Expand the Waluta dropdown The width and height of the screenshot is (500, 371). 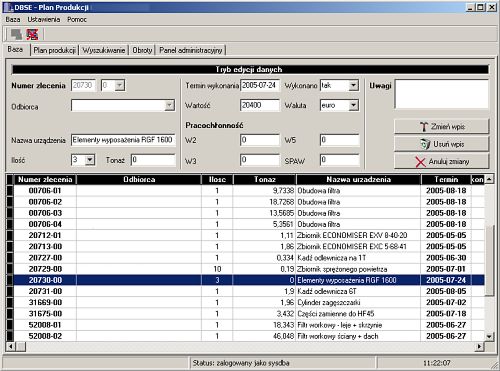pos(353,106)
